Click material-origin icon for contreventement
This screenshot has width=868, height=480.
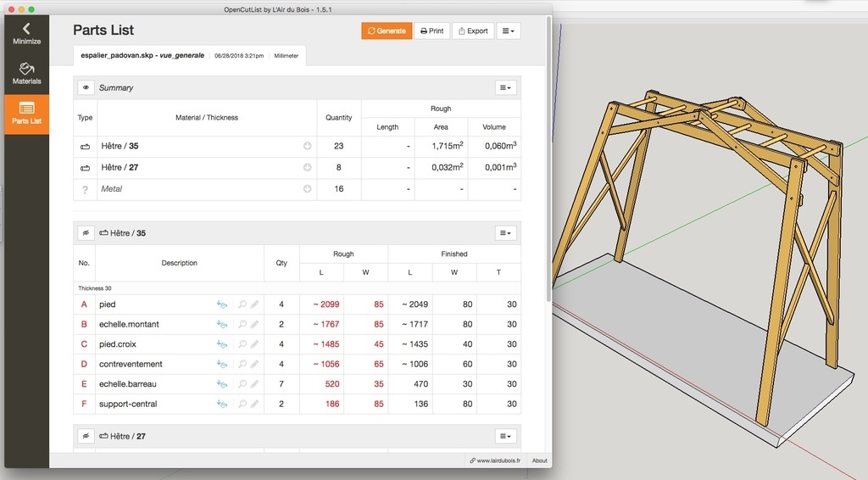click(222, 365)
